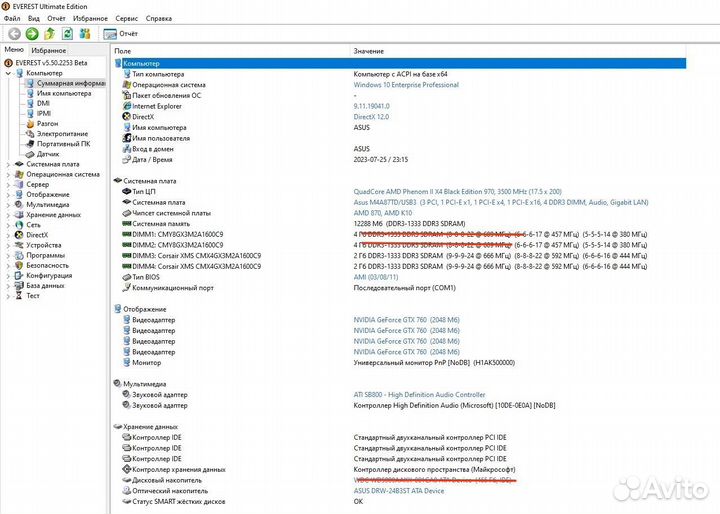The image size is (720, 514).
Task: Expand the Системная плата tree node
Action: tap(8, 164)
